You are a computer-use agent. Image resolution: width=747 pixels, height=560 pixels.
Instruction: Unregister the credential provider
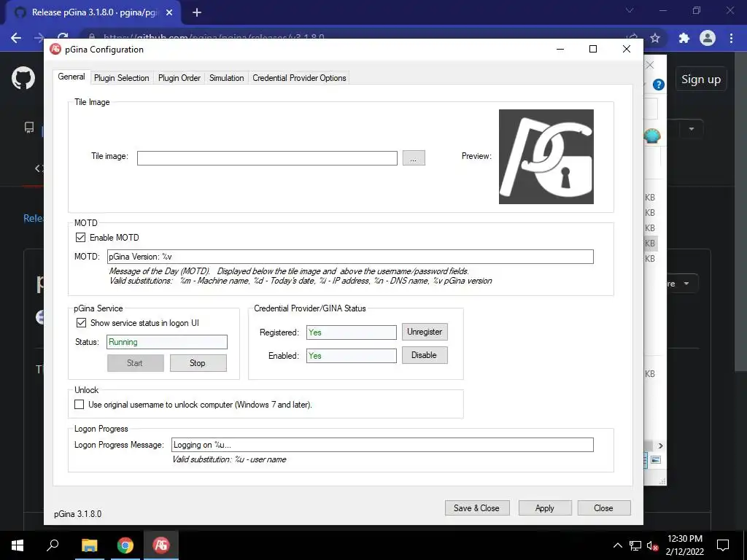[x=425, y=332]
